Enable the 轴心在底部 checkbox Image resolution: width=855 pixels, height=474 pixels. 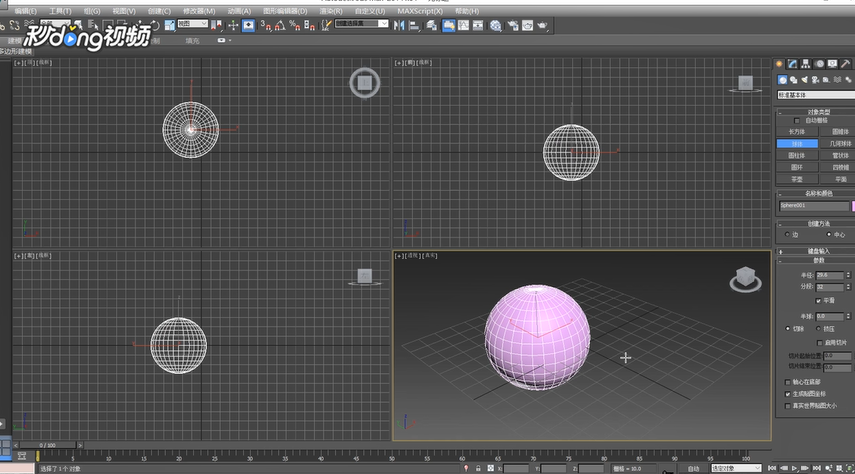coord(787,382)
